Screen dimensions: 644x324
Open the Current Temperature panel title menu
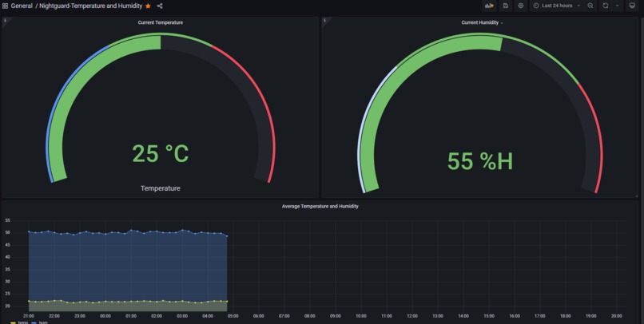[x=160, y=22]
